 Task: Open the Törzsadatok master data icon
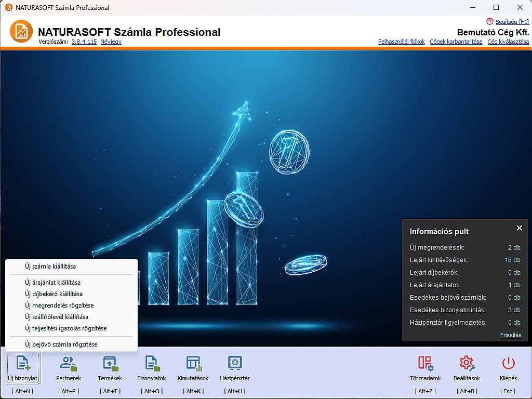[425, 363]
